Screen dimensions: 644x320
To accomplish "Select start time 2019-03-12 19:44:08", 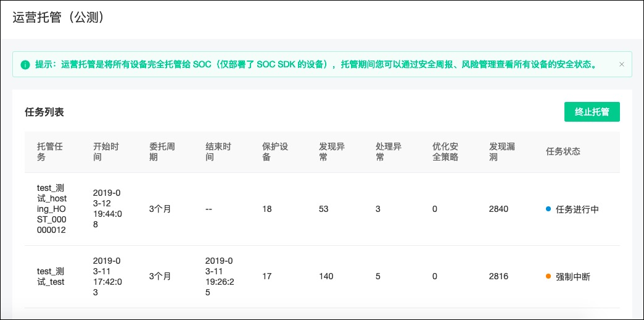I will [107, 209].
